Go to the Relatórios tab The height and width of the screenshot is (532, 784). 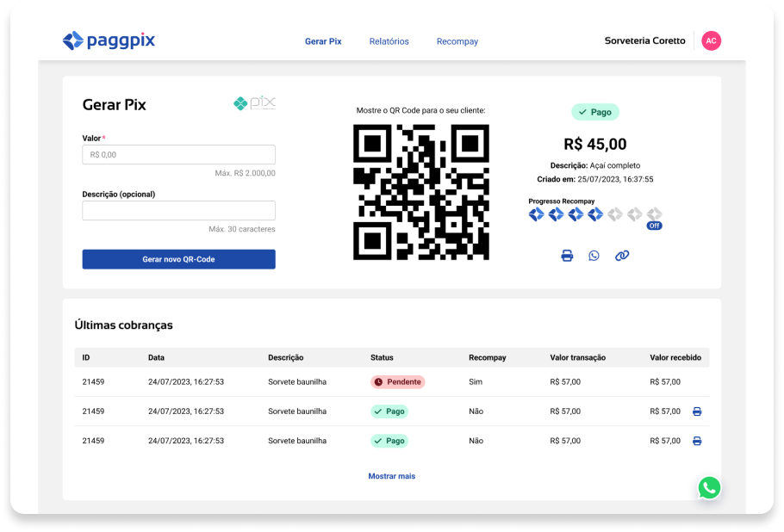[389, 41]
